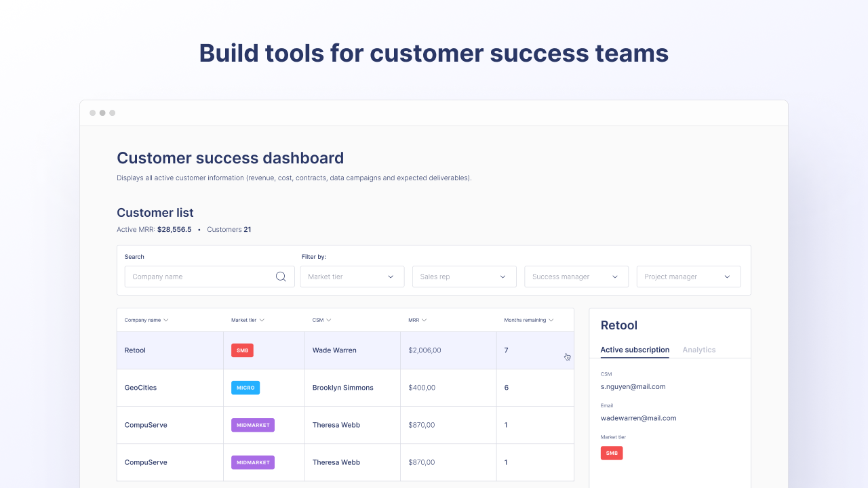Click s.nguyen@mail.com CSM email
868x488 pixels.
point(633,386)
